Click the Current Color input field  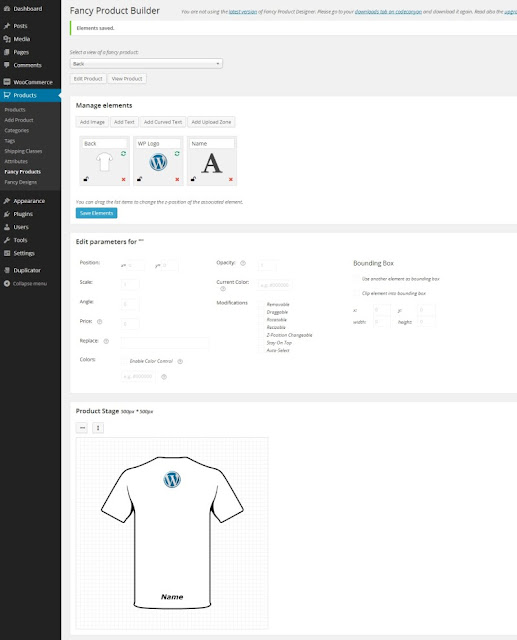click(275, 285)
